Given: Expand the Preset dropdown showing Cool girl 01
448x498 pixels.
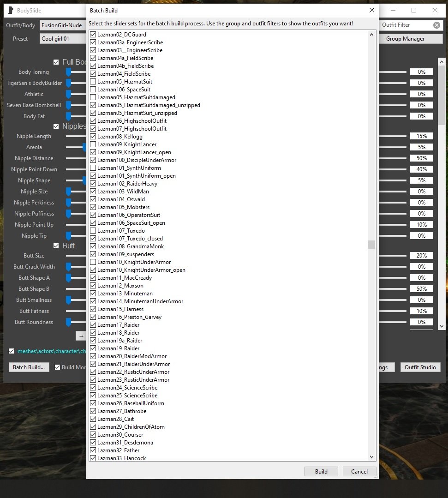Looking at the screenshot, I should pos(63,39).
